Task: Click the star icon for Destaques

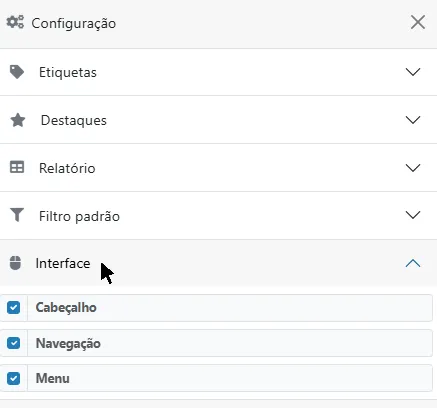Action: pos(18,120)
